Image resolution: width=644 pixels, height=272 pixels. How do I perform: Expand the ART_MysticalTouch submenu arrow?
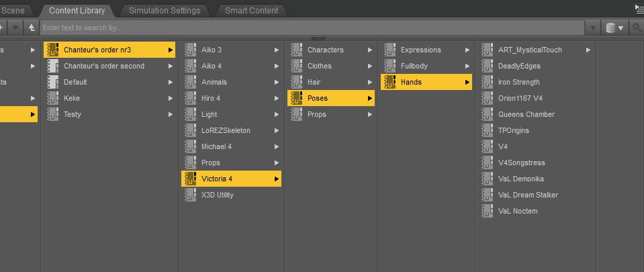[x=588, y=50]
